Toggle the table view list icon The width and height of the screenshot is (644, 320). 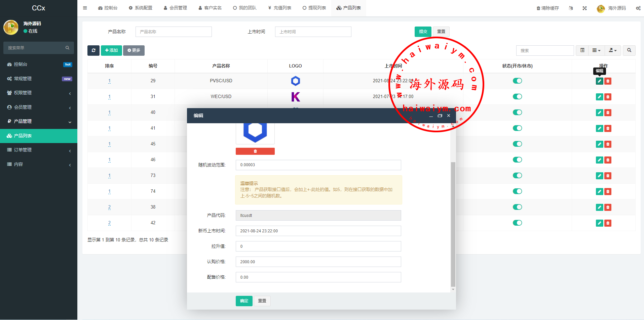582,50
